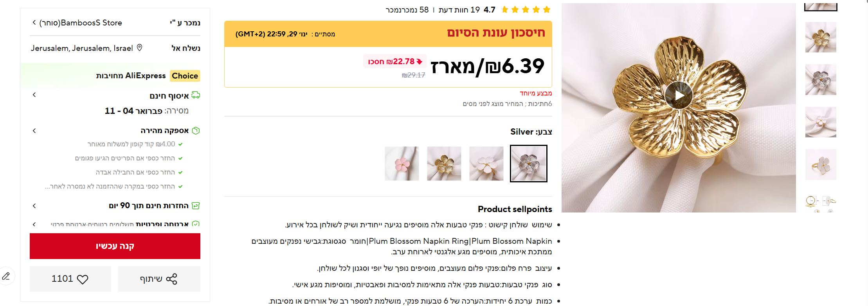This screenshot has width=868, height=306.
Task: Click the free returns 90 days icon
Action: [196, 206]
